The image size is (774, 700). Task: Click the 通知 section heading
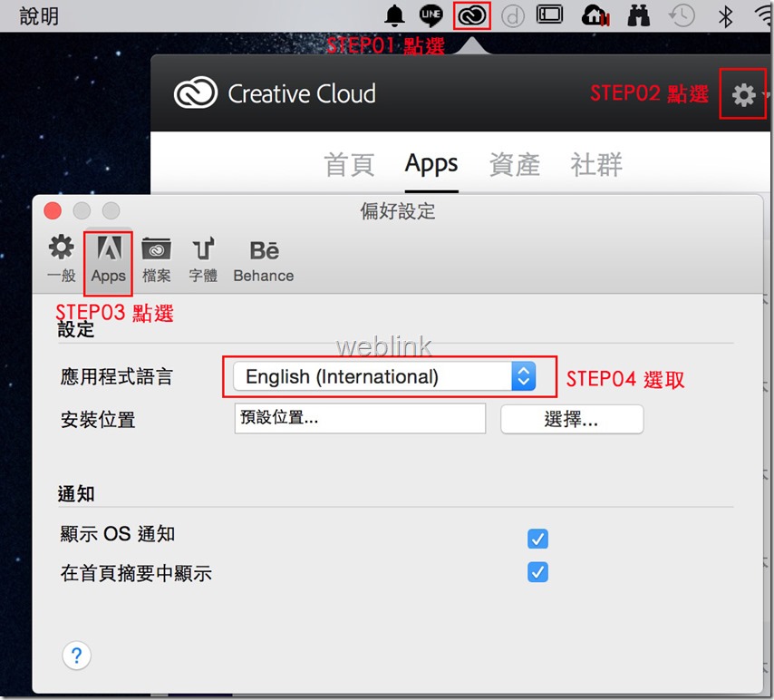[76, 493]
